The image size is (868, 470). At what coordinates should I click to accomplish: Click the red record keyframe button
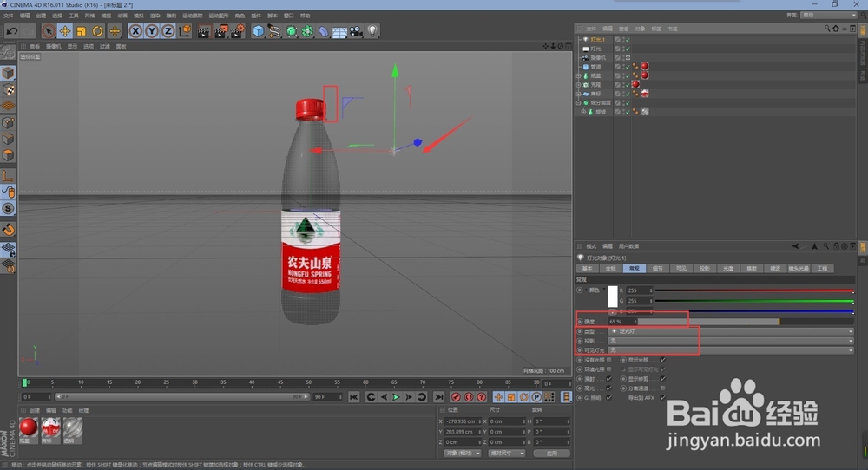(x=457, y=397)
